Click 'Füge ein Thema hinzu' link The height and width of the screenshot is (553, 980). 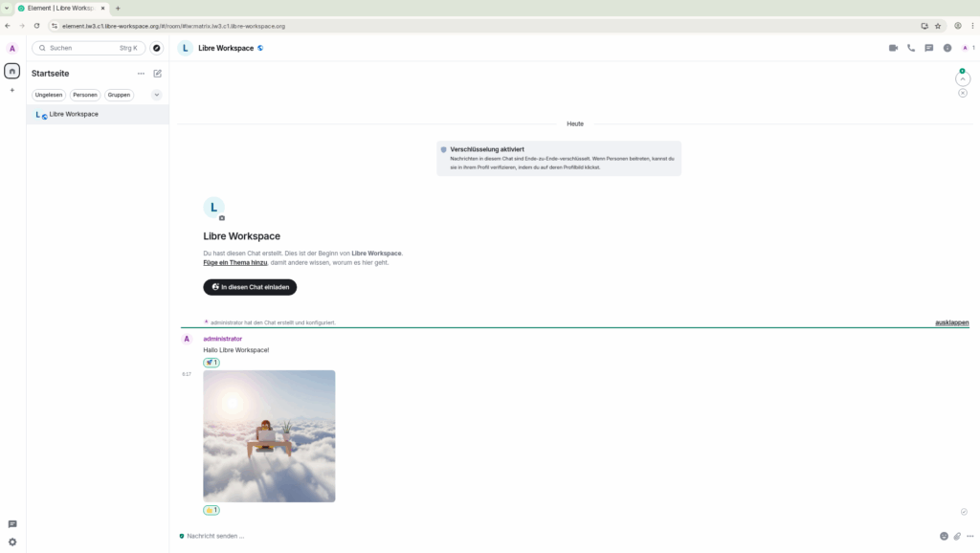234,262
